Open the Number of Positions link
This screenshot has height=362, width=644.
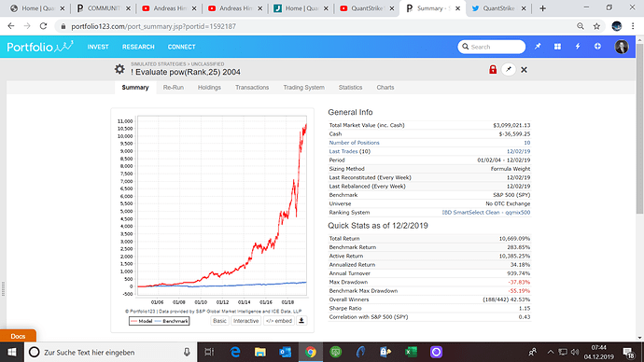point(354,143)
